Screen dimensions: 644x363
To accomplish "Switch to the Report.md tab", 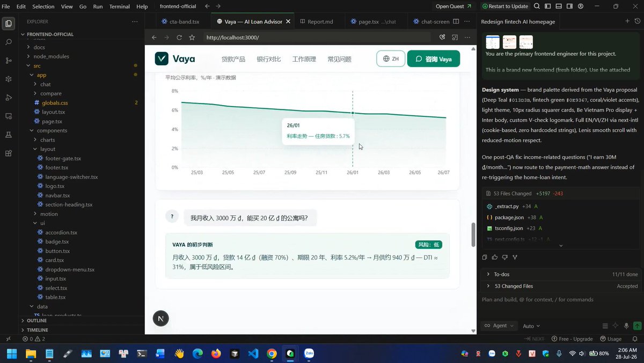I will tap(316, 21).
